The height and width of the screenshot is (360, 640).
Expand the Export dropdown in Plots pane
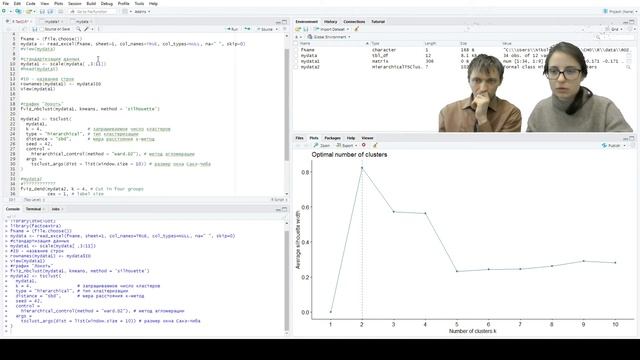click(x=356, y=145)
